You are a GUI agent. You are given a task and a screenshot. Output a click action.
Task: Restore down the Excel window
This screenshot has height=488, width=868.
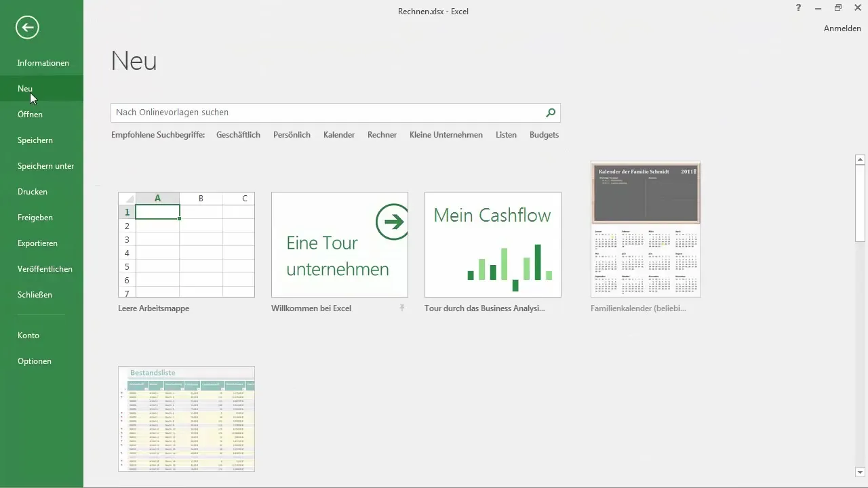click(x=838, y=7)
